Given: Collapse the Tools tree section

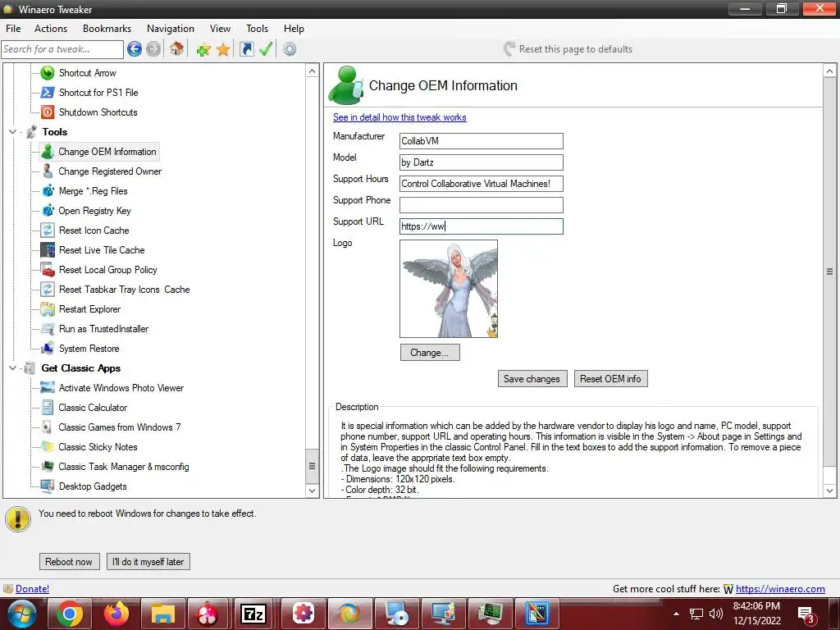Looking at the screenshot, I should [12, 132].
